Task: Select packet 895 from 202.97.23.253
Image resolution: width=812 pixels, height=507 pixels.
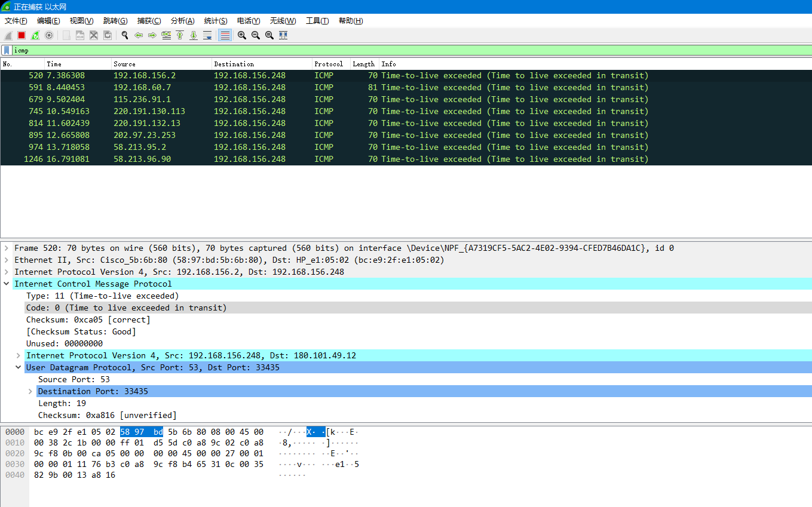Action: [x=406, y=135]
